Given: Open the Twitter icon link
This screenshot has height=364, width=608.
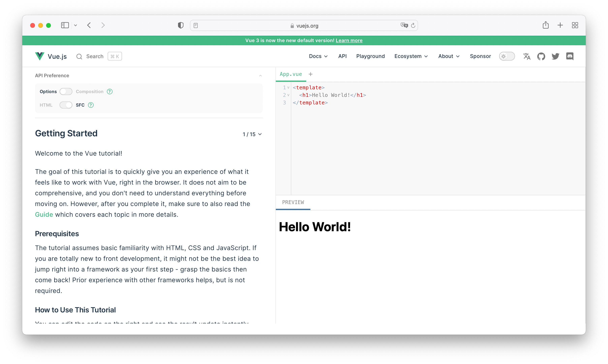Looking at the screenshot, I should tap(556, 56).
